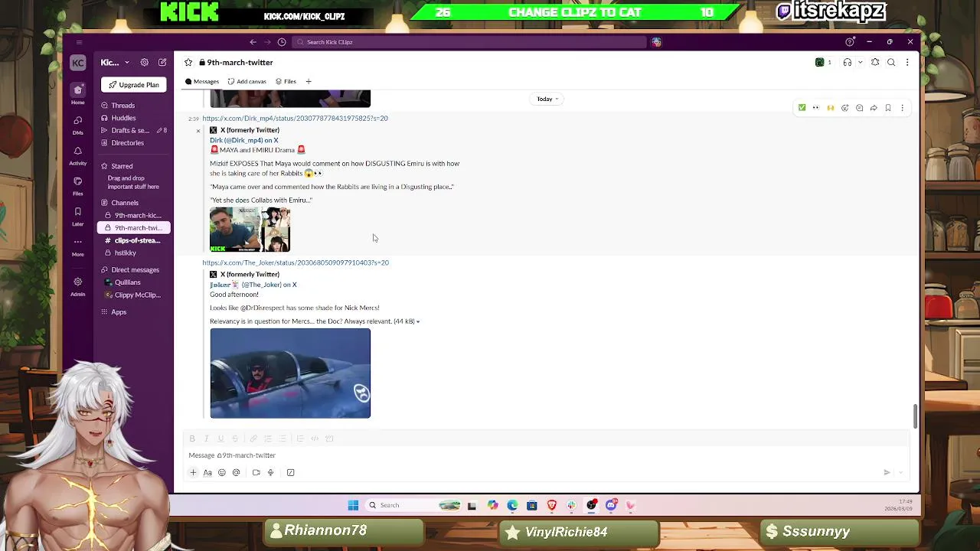This screenshot has width=980, height=551.
Task: Expand image size (44 kB) caret
Action: coord(418,321)
